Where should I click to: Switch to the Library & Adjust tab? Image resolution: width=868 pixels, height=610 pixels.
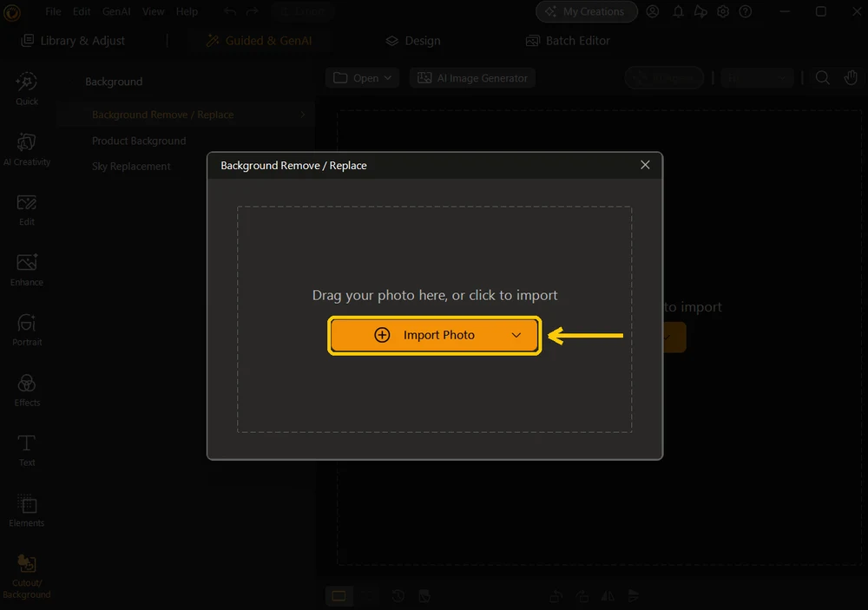[x=73, y=41]
